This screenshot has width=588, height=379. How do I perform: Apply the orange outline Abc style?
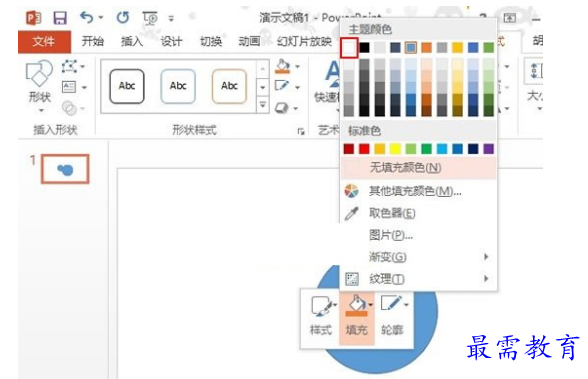coord(229,86)
